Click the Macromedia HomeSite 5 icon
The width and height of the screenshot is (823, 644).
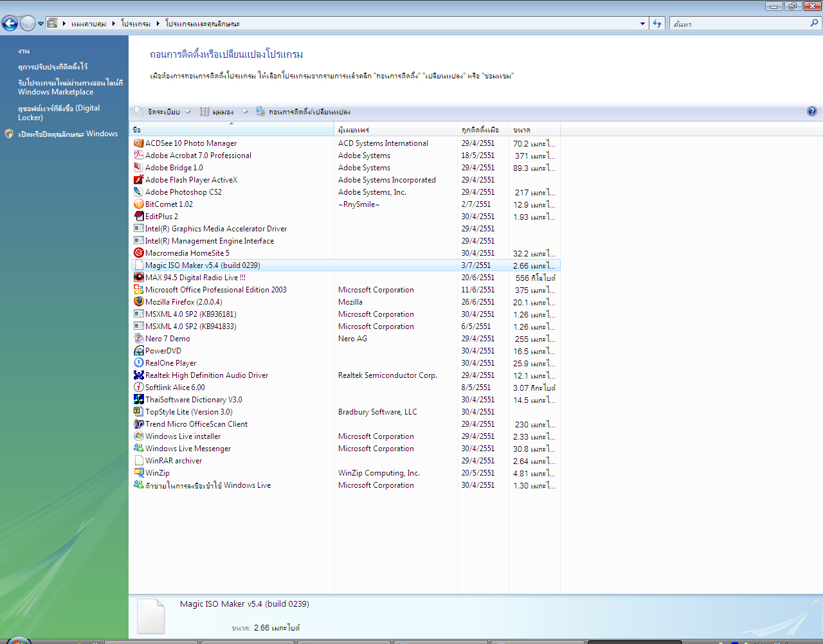[138, 253]
